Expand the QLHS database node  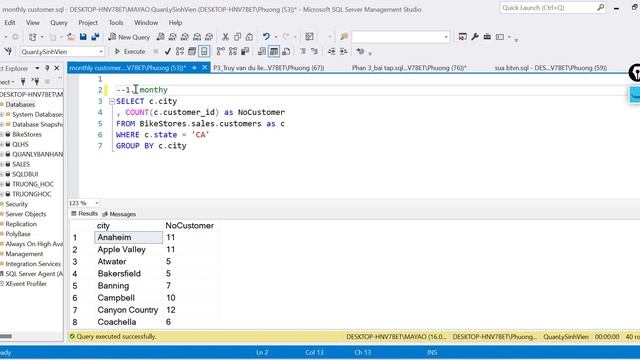pos(2,144)
